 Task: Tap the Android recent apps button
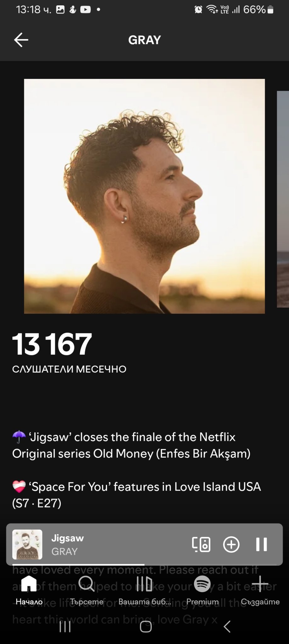click(65, 626)
